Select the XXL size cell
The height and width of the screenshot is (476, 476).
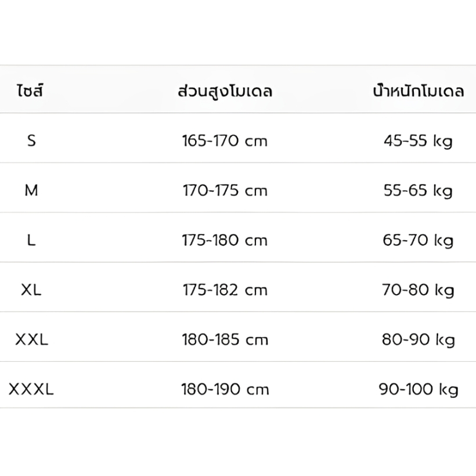(31, 340)
